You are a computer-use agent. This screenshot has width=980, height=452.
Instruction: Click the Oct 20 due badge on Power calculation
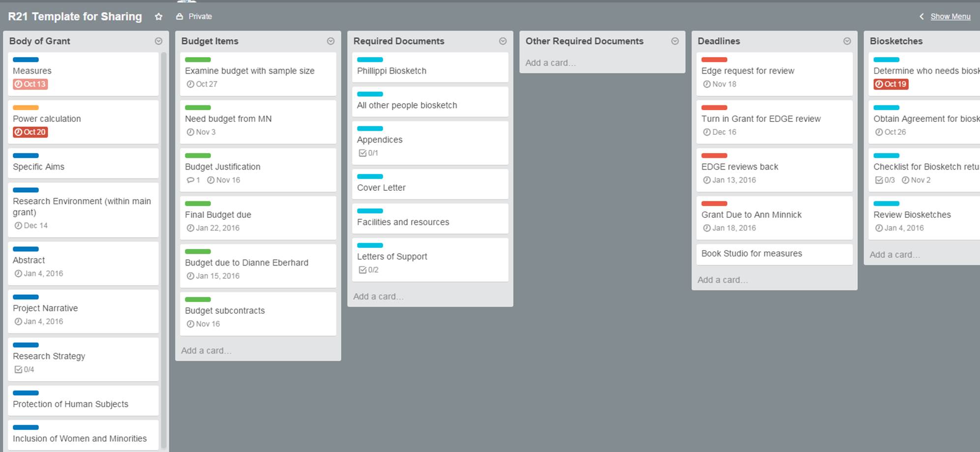[30, 132]
